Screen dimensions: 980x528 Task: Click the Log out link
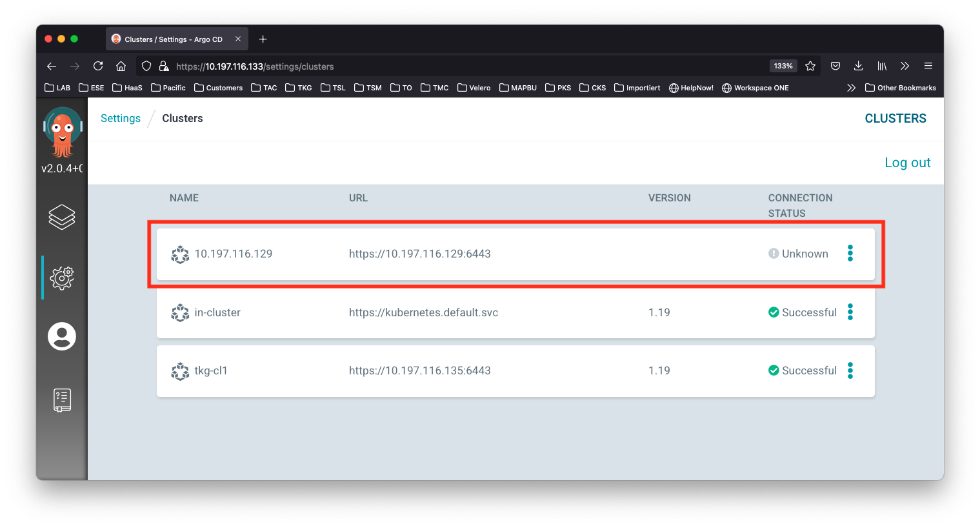point(907,162)
